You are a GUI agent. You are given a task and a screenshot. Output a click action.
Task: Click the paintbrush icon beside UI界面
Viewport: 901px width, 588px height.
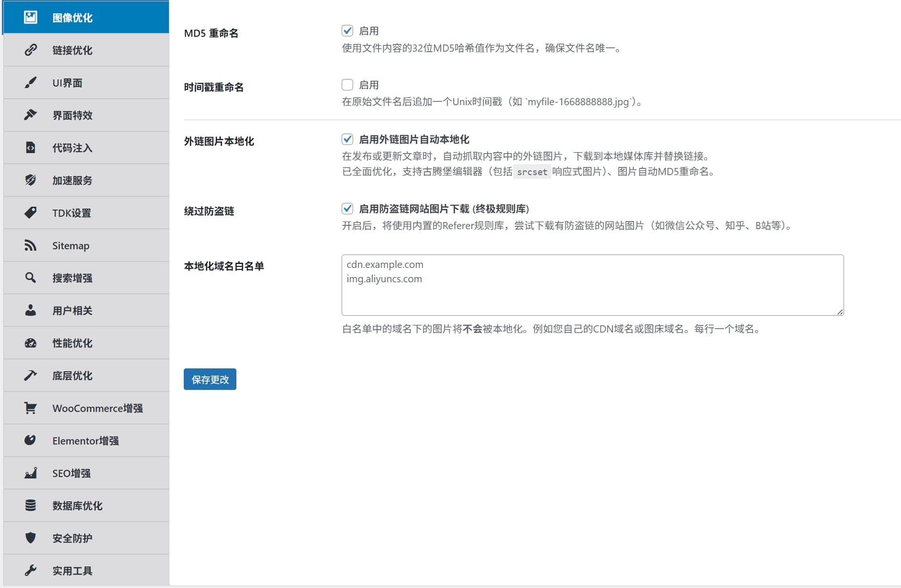31,83
